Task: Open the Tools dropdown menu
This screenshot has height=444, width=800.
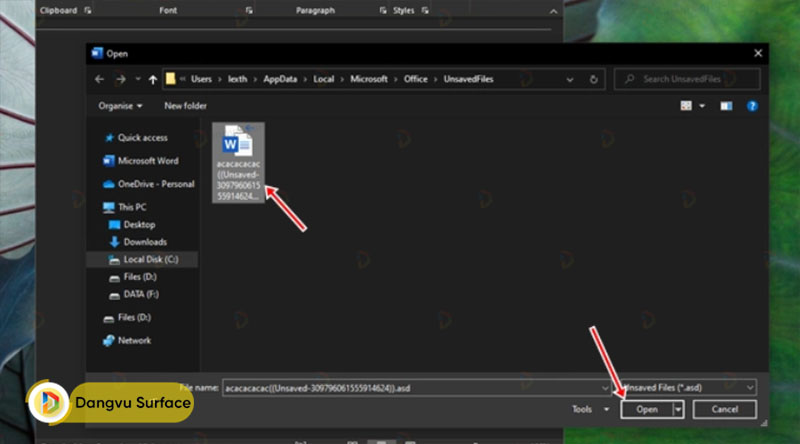Action: 590,409
